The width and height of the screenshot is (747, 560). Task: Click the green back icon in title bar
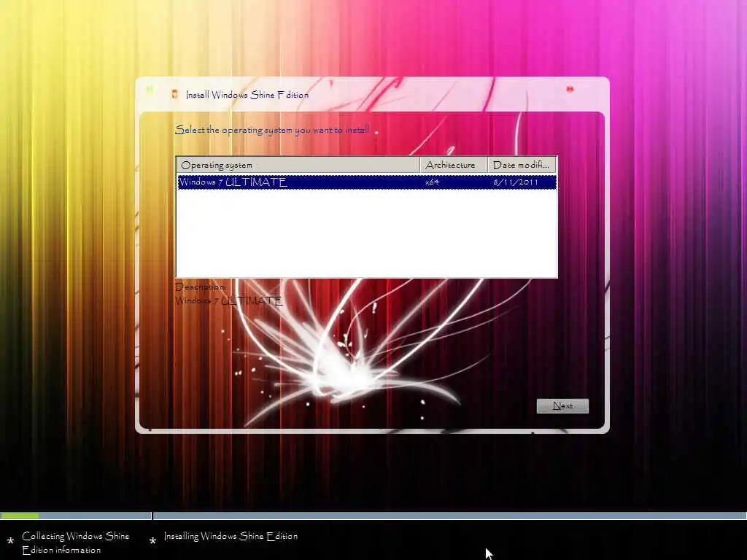pyautogui.click(x=150, y=89)
